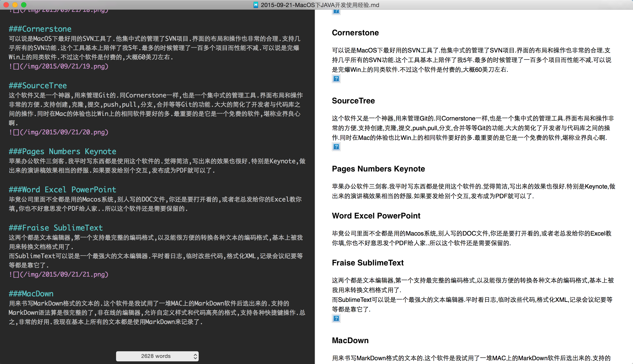The image size is (633, 364).
Task: Click the Markdown document icon in title bar
Action: coord(256,5)
